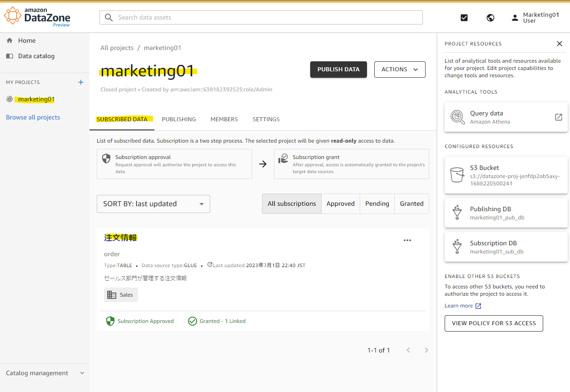Click the Amazon Athena query icon
The height and width of the screenshot is (392, 570).
pos(457,117)
